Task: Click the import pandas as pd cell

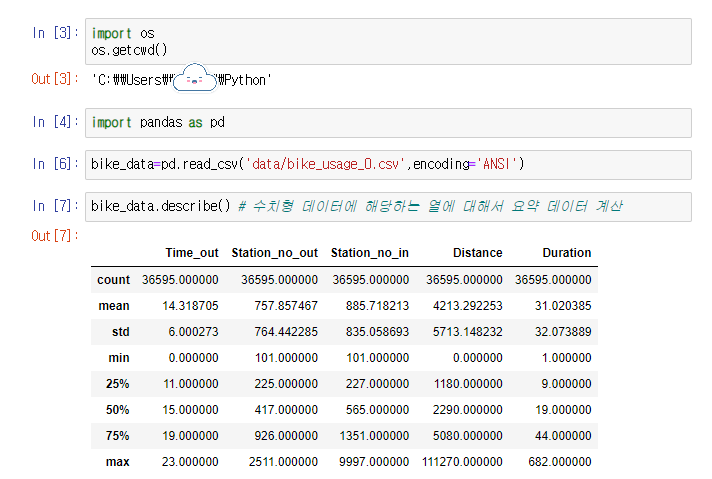Action: (x=388, y=123)
